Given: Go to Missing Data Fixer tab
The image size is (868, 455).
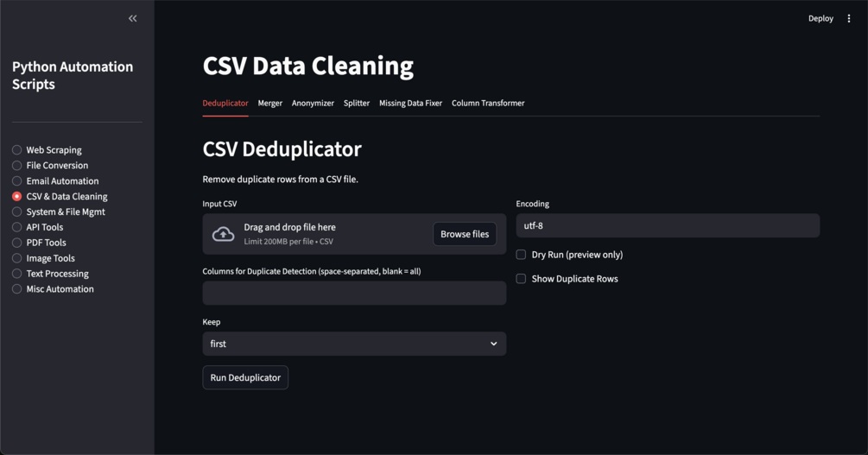Looking at the screenshot, I should click(x=411, y=103).
